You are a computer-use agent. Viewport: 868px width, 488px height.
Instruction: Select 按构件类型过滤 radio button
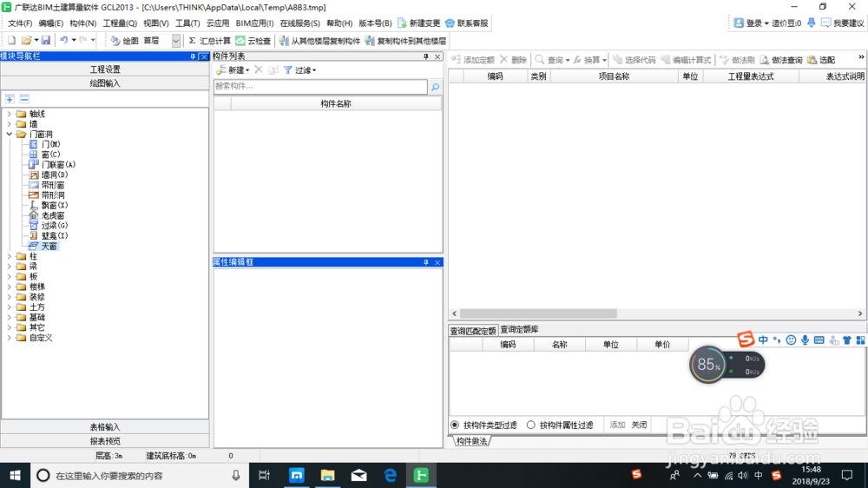click(455, 425)
